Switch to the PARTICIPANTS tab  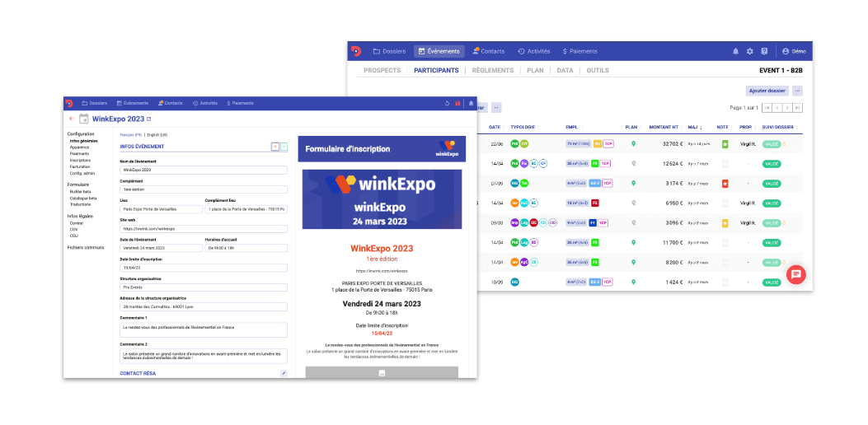click(436, 70)
